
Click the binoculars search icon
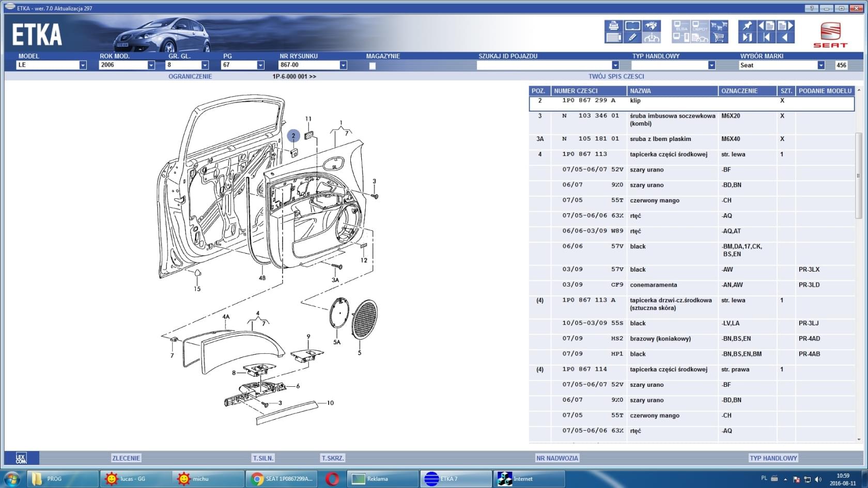click(x=652, y=26)
